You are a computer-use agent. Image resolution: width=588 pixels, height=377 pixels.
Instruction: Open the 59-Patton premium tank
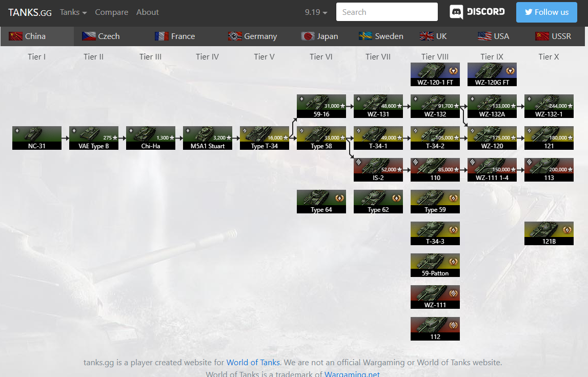click(435, 265)
